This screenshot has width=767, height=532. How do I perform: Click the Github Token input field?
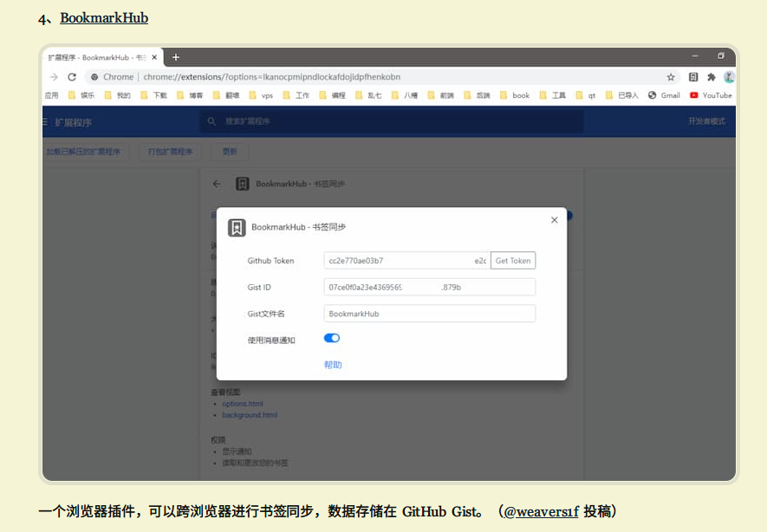pos(407,261)
